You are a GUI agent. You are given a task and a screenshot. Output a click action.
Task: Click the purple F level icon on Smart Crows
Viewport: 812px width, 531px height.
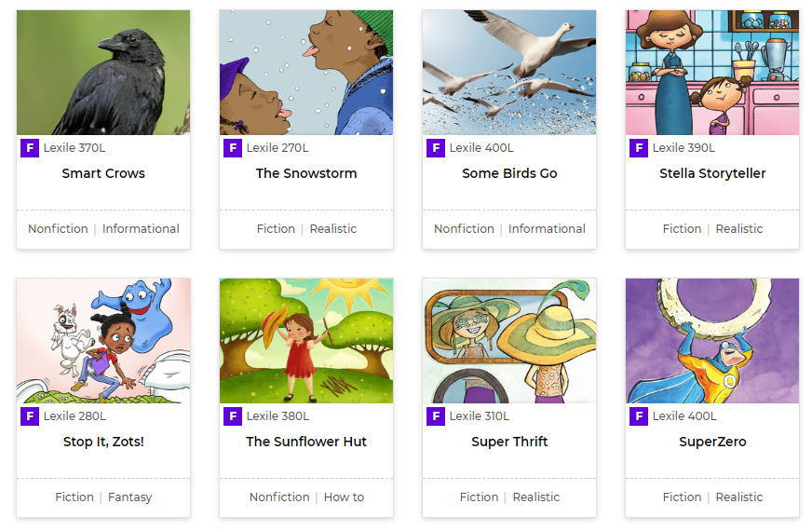(x=30, y=148)
